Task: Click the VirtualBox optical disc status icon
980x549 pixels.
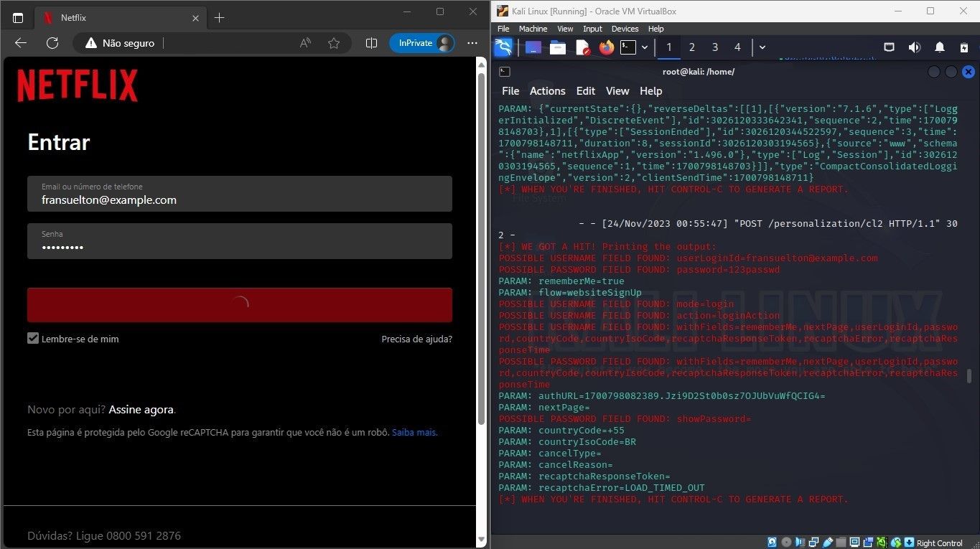Action: (786, 543)
